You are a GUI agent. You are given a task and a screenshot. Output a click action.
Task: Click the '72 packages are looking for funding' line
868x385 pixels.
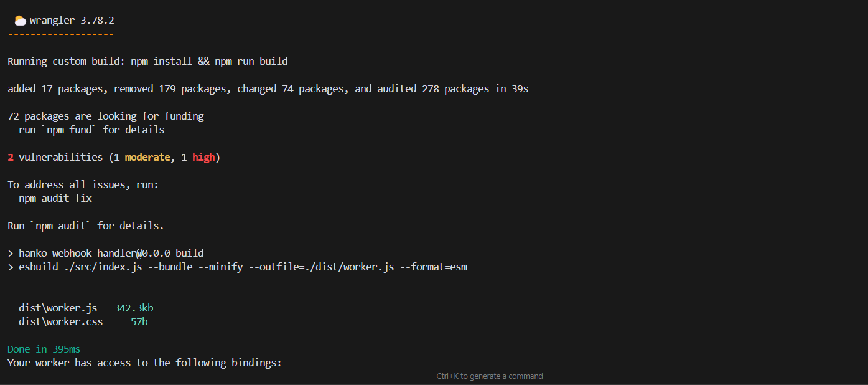(x=106, y=116)
